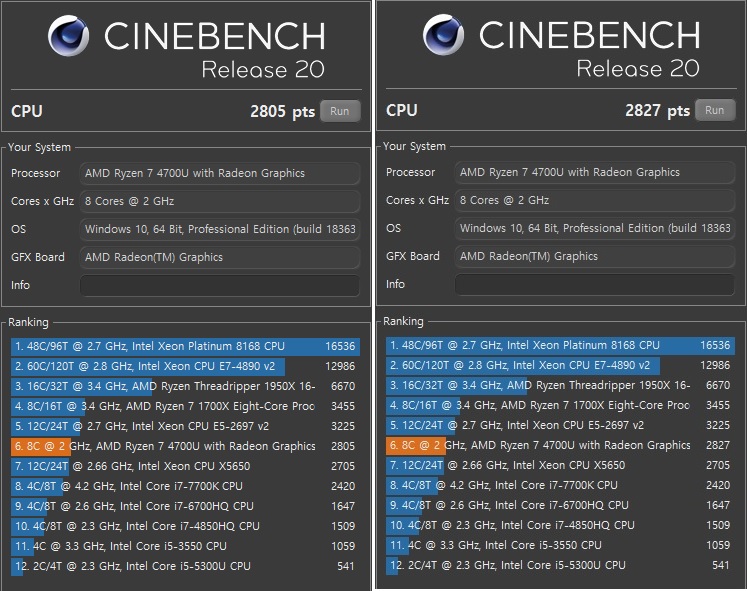The image size is (747, 591).
Task: Click OS field in left window
Action: click(x=220, y=229)
